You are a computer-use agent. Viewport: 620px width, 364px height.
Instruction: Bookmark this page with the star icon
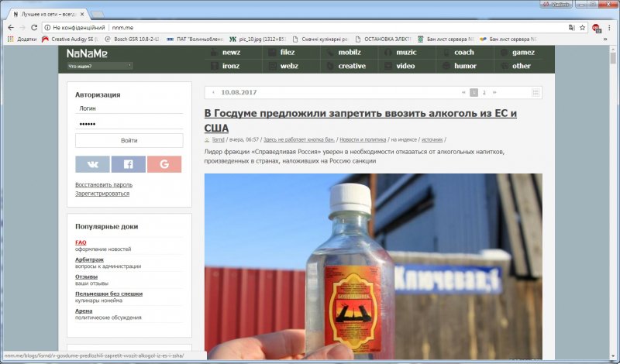pos(583,28)
